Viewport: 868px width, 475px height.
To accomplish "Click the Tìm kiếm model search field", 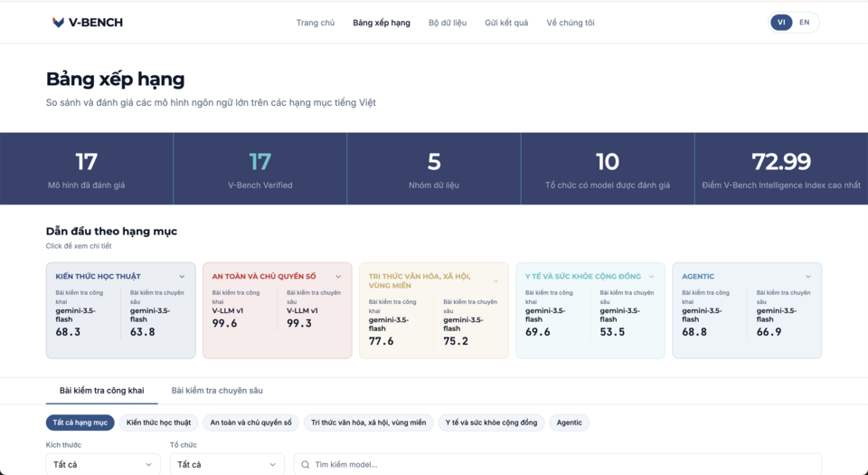I will (558, 464).
